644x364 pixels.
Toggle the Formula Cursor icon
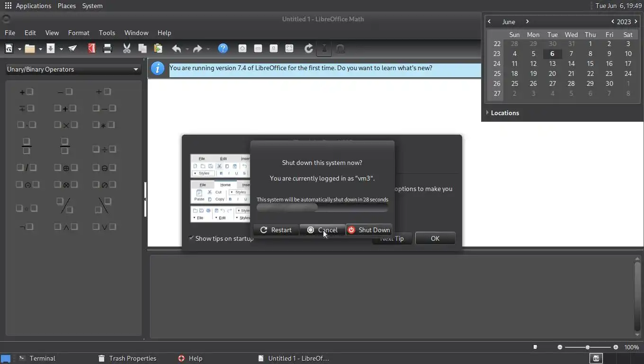(x=324, y=48)
